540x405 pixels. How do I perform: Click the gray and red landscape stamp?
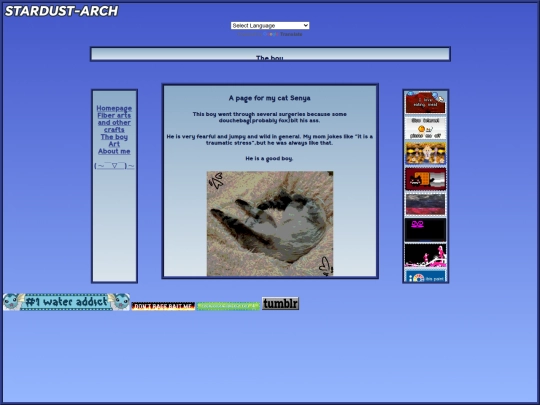[425, 204]
